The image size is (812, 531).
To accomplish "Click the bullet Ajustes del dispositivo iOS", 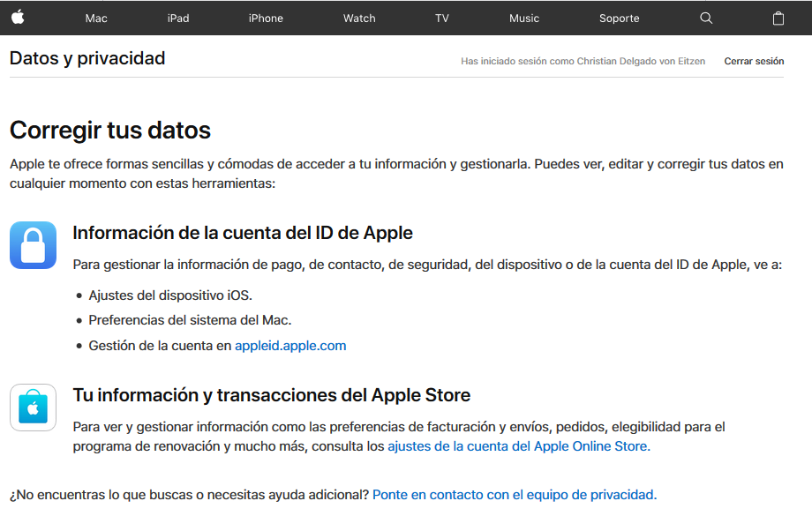I will (x=170, y=295).
